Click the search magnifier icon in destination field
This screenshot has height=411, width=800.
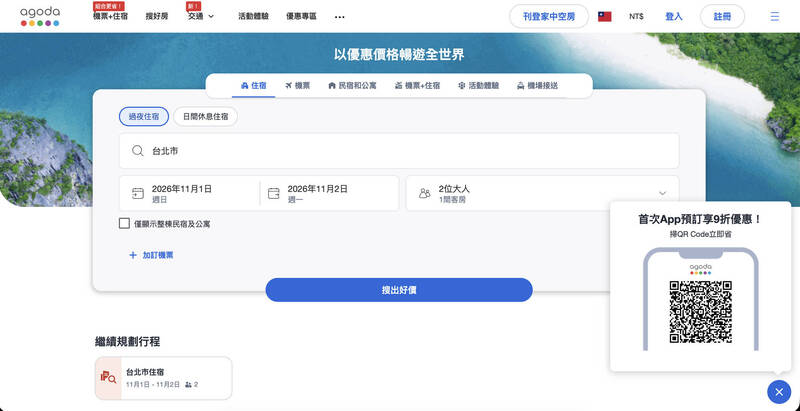click(x=137, y=151)
